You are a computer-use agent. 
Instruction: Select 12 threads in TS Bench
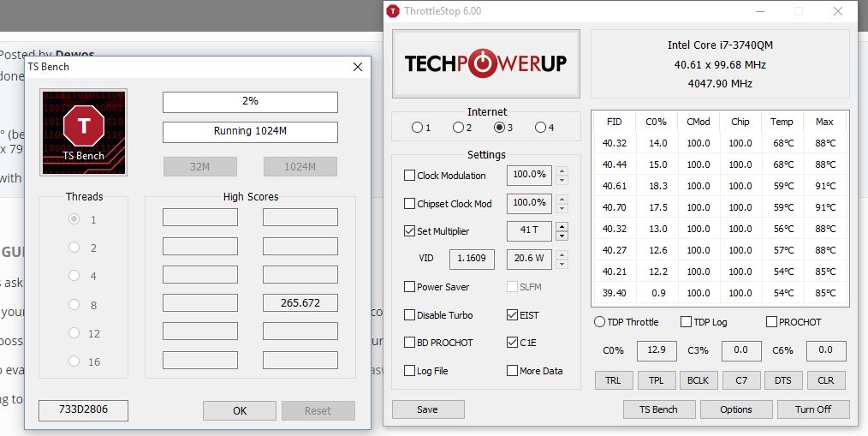(74, 332)
